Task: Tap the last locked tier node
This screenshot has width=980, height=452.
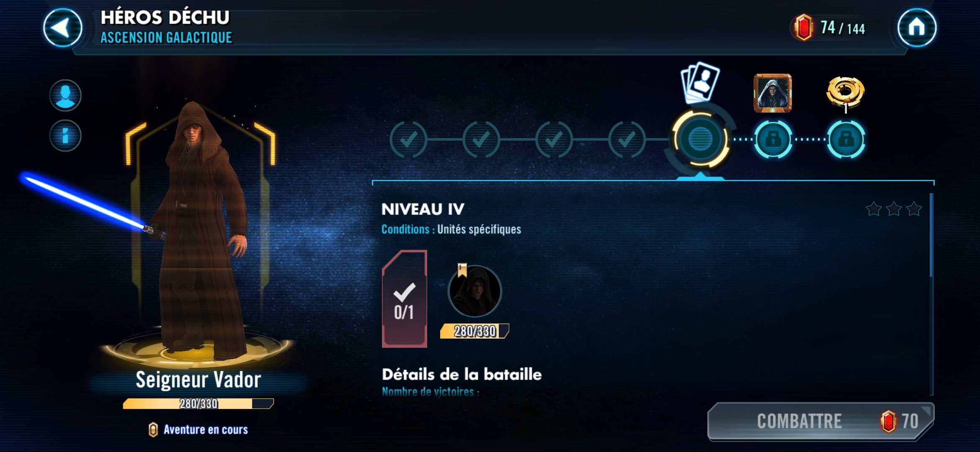Action: [846, 139]
